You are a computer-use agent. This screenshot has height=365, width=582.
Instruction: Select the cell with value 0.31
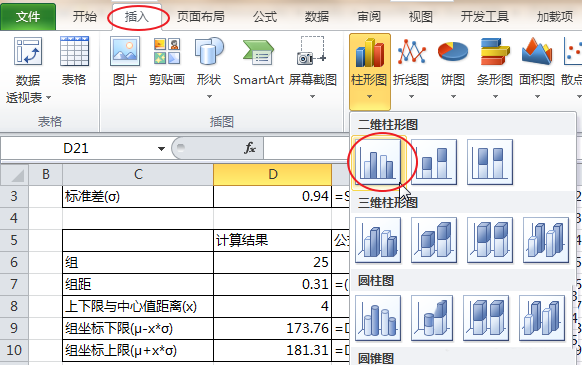click(273, 284)
